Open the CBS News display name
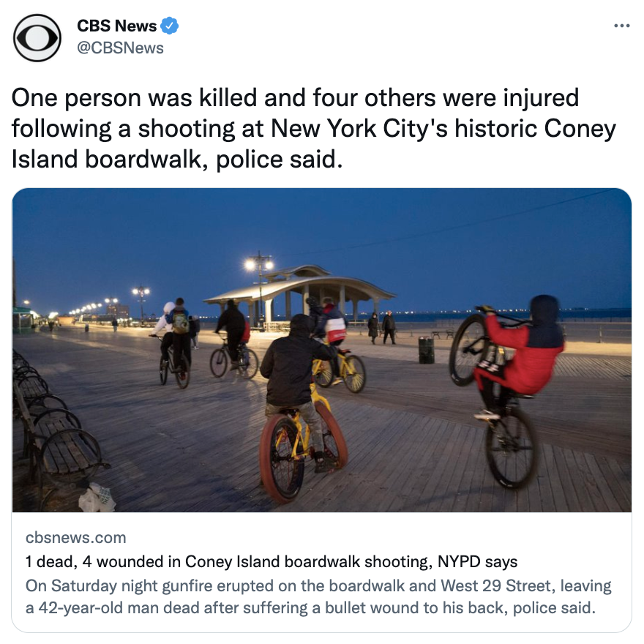644x644 pixels. tap(116, 26)
